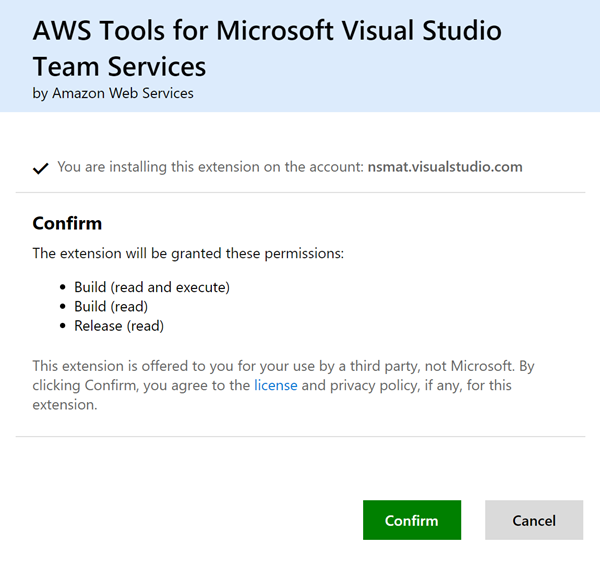Click the 'by Amazon Web Services' publisher text
Viewport: 600px width, 567px height.
pyautogui.click(x=113, y=93)
